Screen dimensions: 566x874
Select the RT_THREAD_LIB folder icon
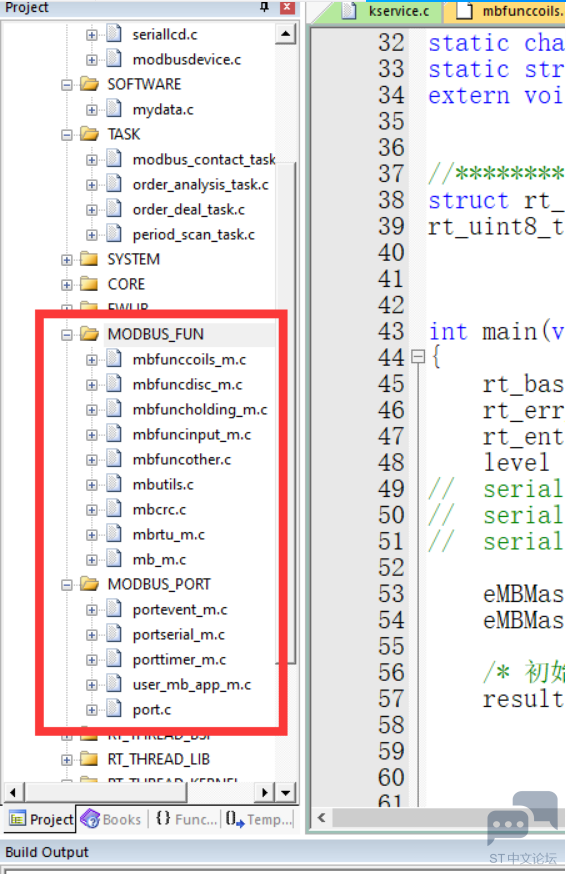[89, 759]
